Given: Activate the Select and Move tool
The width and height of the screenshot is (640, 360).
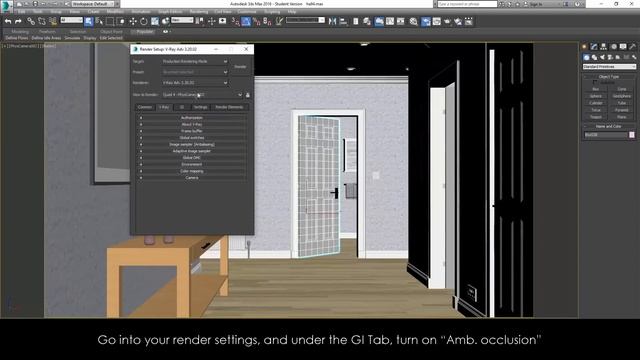Looking at the screenshot, I should tap(133, 21).
